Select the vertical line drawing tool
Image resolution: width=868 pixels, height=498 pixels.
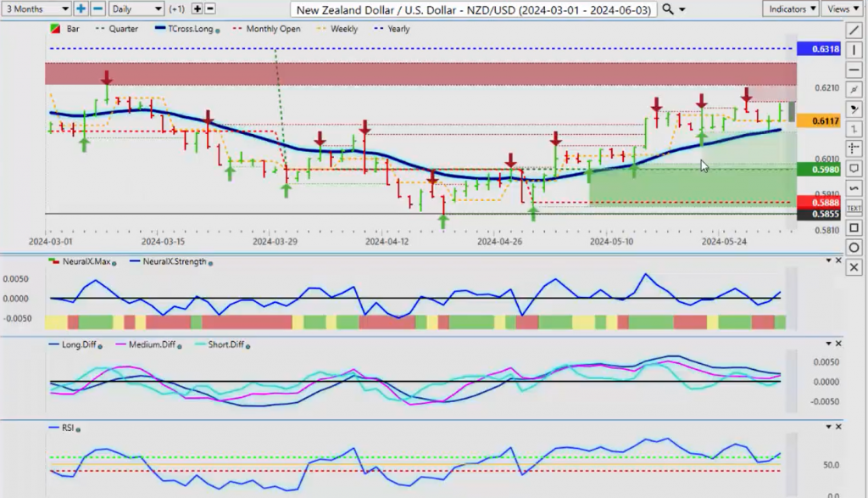coord(854,50)
